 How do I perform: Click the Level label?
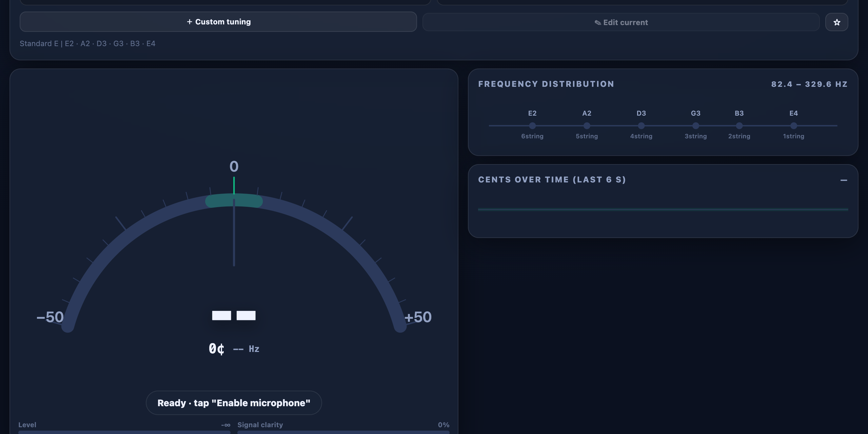tap(27, 425)
